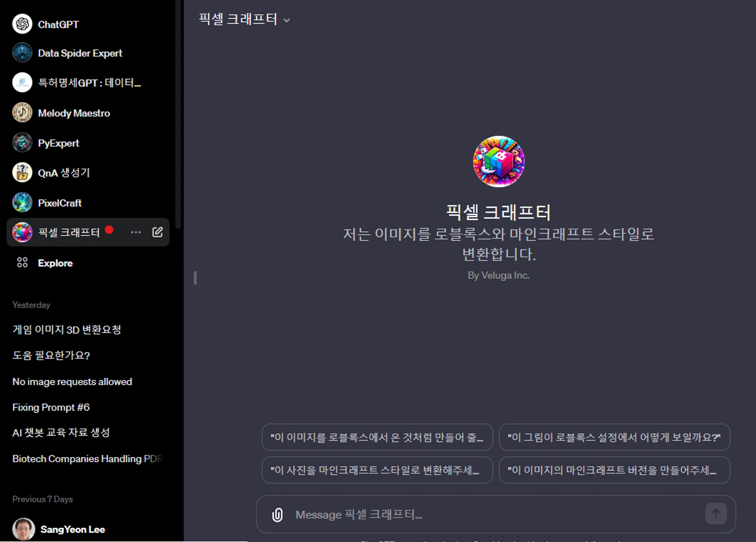Click the QnA 생성기 avatar icon
Screen dimensions: 756x542
[22, 173]
